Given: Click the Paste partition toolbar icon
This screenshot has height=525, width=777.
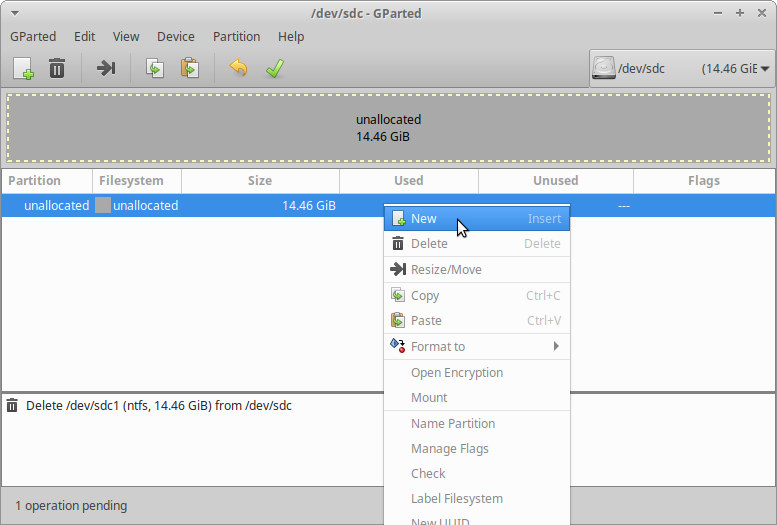Looking at the screenshot, I should pyautogui.click(x=189, y=68).
